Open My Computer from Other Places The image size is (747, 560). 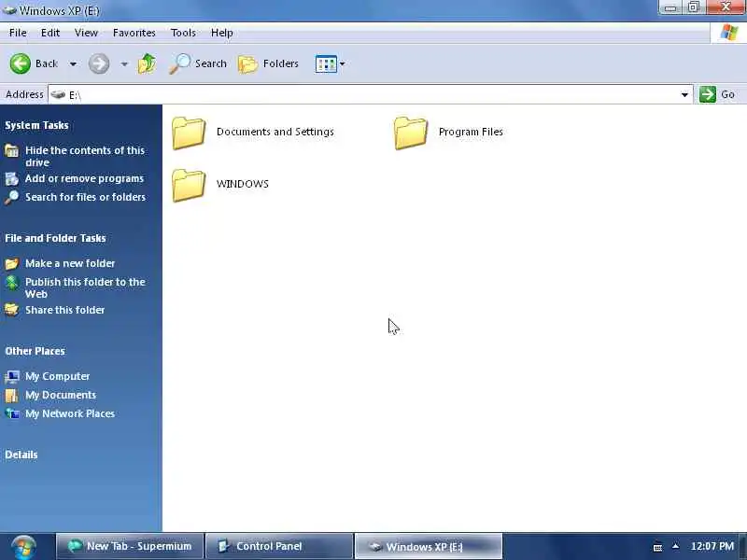pos(58,376)
